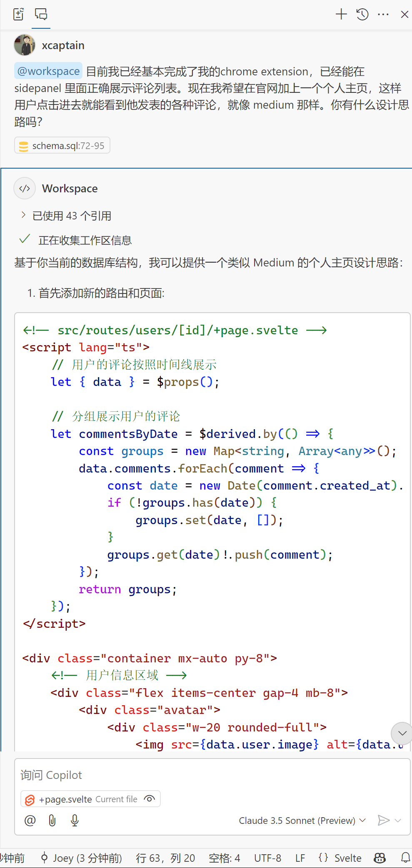Show chat history clock icon
412x868 pixels.
(x=362, y=14)
